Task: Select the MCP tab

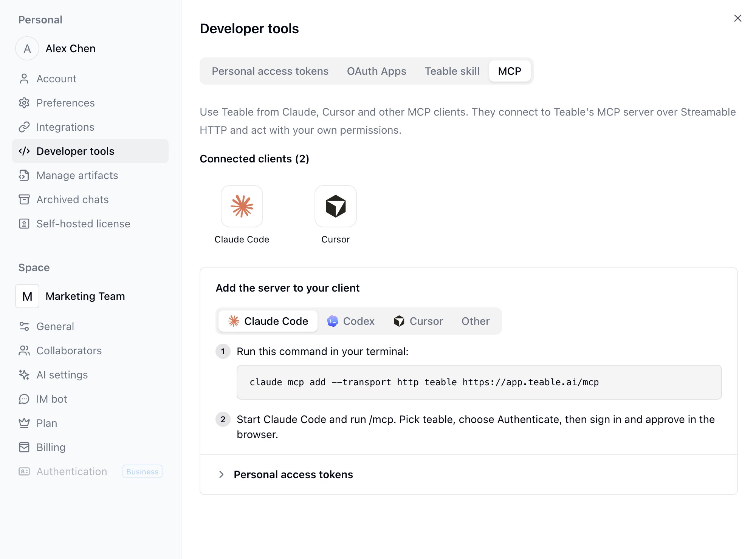Action: tap(510, 71)
